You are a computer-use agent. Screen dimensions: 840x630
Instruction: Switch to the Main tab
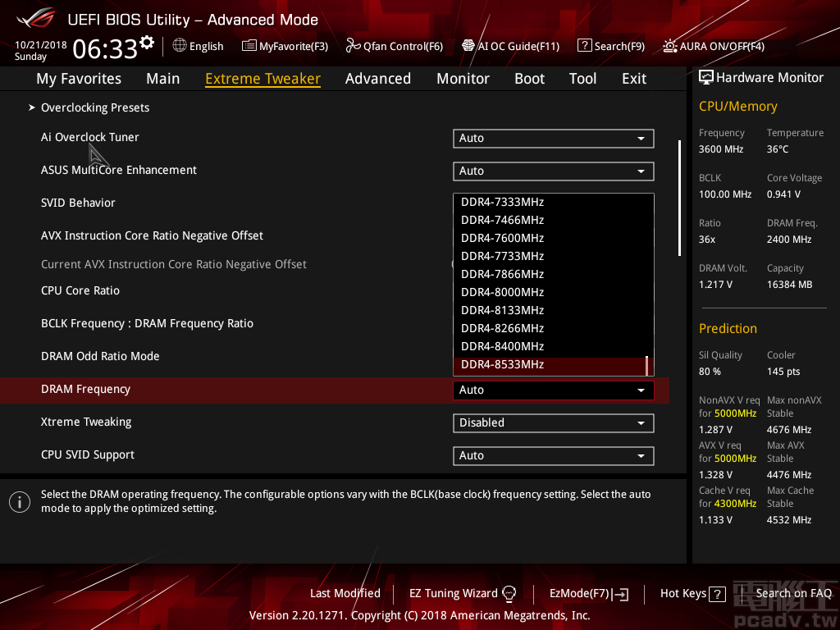tap(163, 79)
